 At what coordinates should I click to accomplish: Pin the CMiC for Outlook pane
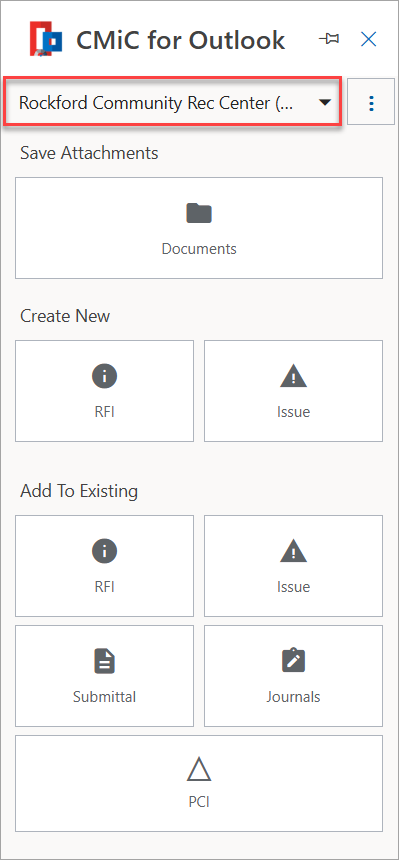click(x=329, y=39)
